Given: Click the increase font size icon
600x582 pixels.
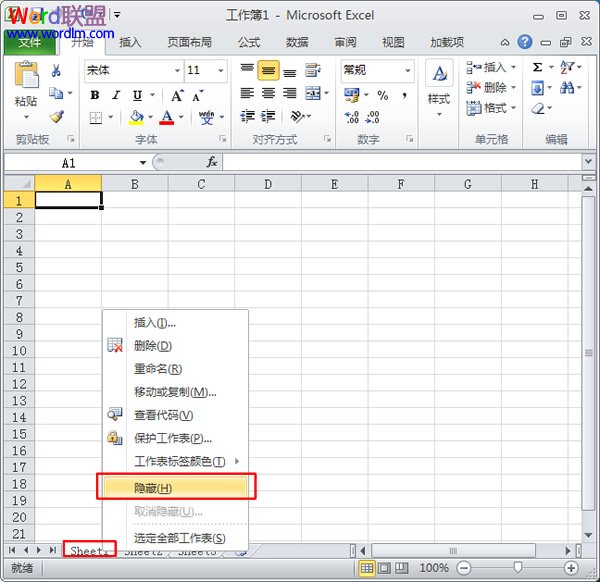Looking at the screenshot, I should point(178,95).
